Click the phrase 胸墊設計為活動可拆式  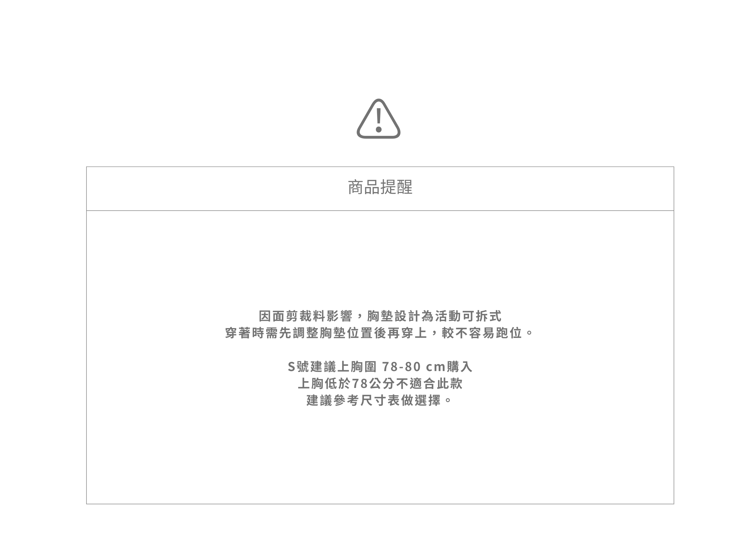434,316
